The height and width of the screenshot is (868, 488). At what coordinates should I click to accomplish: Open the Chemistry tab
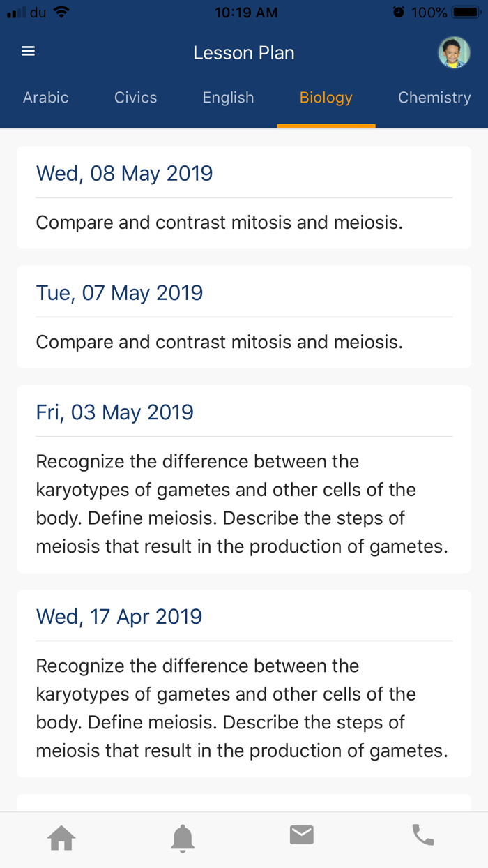pyautogui.click(x=434, y=98)
